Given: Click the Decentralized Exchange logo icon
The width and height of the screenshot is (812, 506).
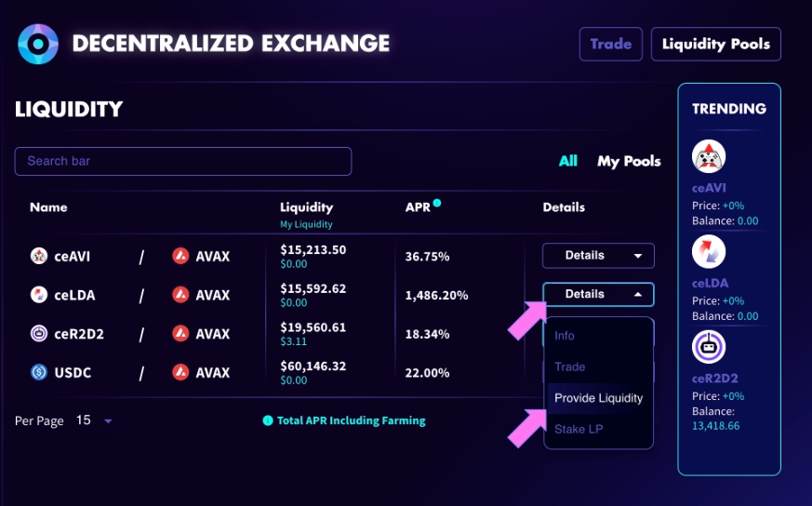Looking at the screenshot, I should pyautogui.click(x=38, y=44).
